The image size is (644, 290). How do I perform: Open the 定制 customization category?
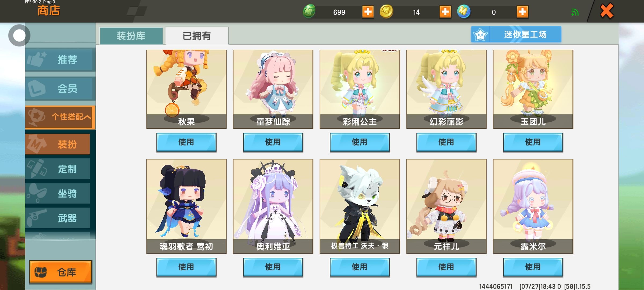[58, 169]
